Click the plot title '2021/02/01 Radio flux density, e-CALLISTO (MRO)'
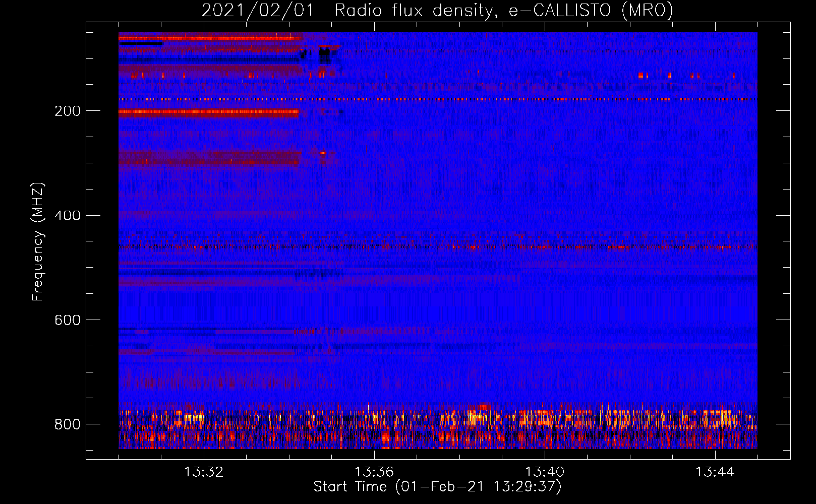Image resolution: width=816 pixels, height=504 pixels. 437,11
